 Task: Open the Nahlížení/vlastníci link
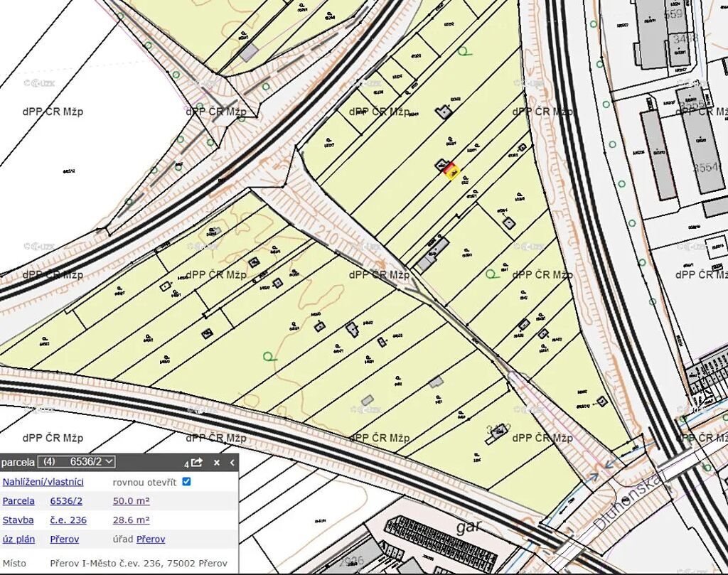click(43, 482)
